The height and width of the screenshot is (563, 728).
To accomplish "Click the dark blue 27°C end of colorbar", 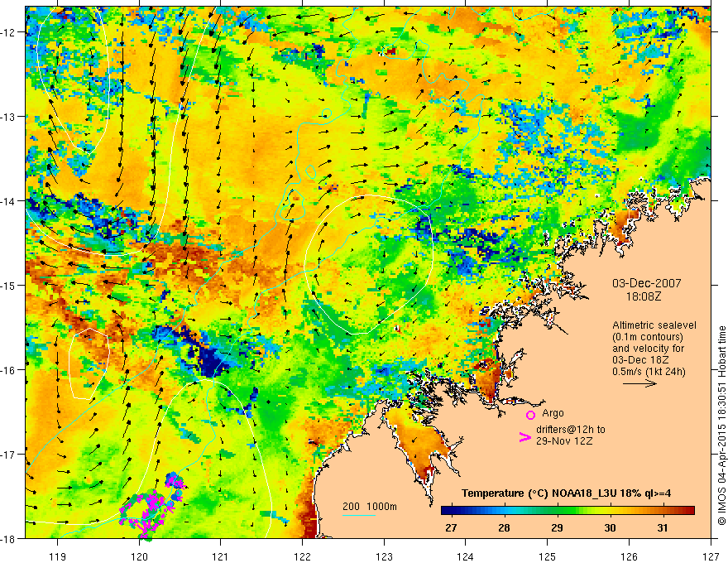I will coord(447,511).
